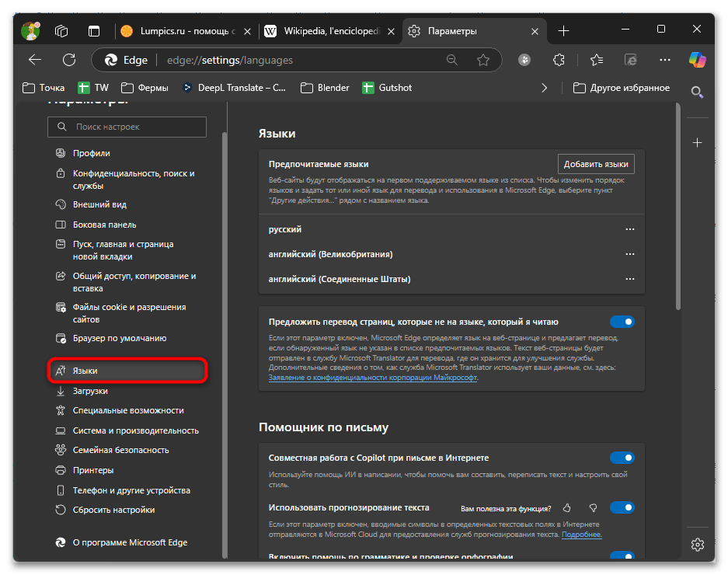This screenshot has width=728, height=575.
Task: Open Конфиденциальность, поиск и службы section
Action: pyautogui.click(x=134, y=179)
